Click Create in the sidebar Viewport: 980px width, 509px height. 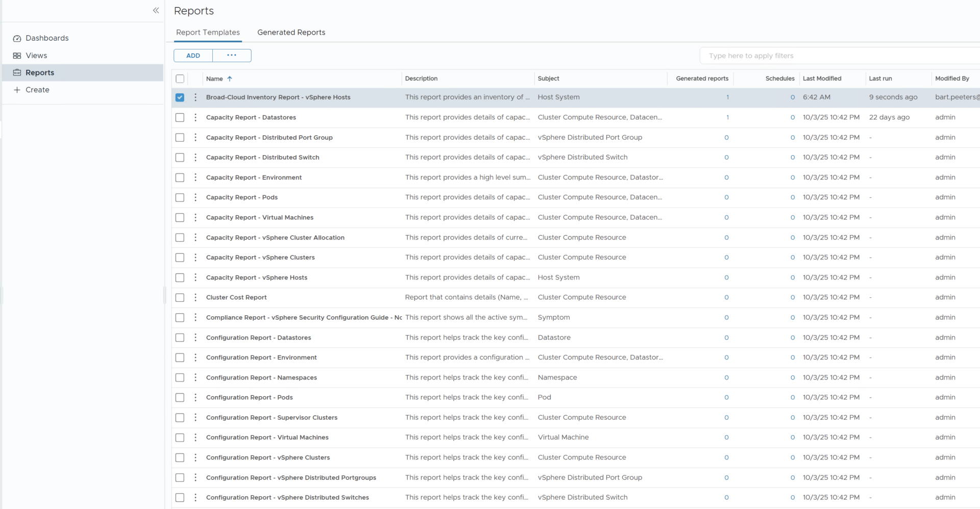coord(37,90)
